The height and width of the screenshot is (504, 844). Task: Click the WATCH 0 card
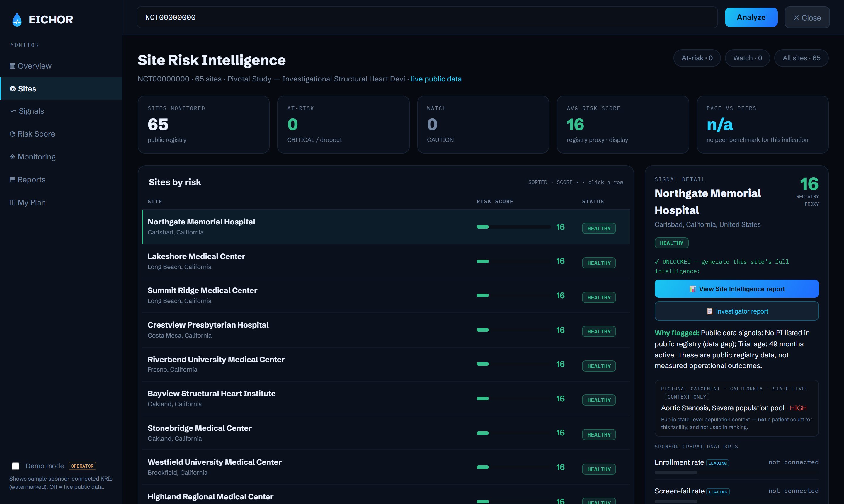(x=483, y=124)
